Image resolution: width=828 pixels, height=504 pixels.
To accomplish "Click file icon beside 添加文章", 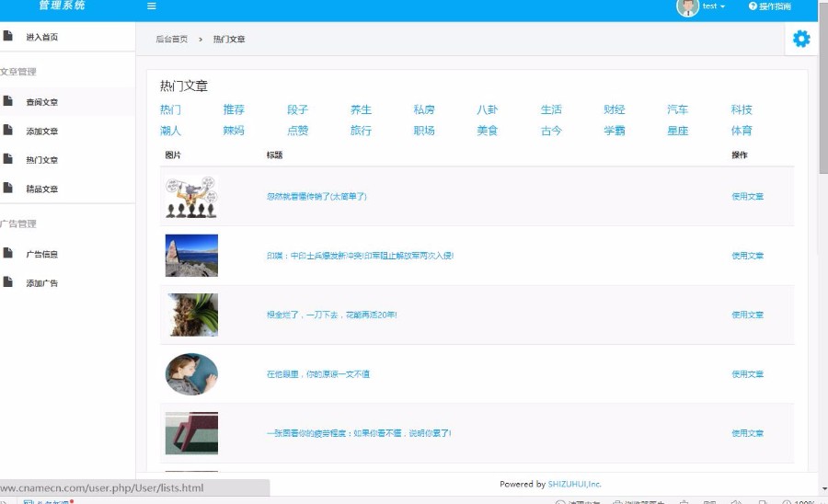I will (x=7, y=130).
